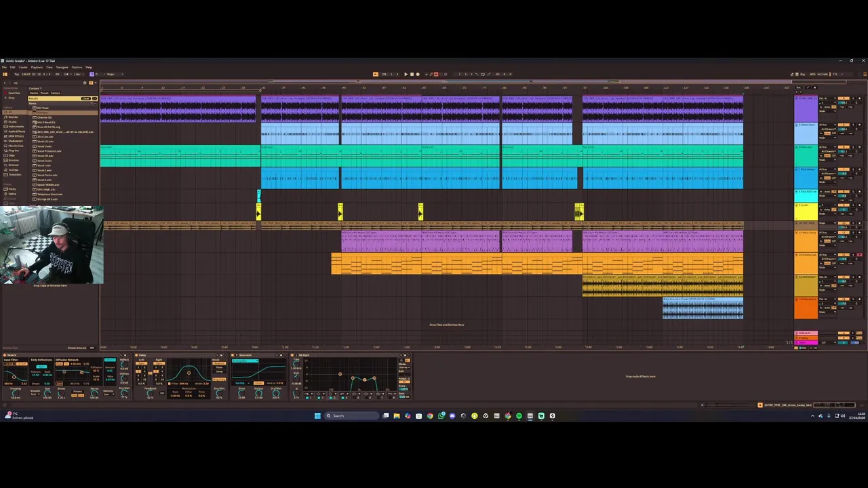Click the Reverb Dry/Wet knob
The height and width of the screenshot is (488, 868).
124,393
